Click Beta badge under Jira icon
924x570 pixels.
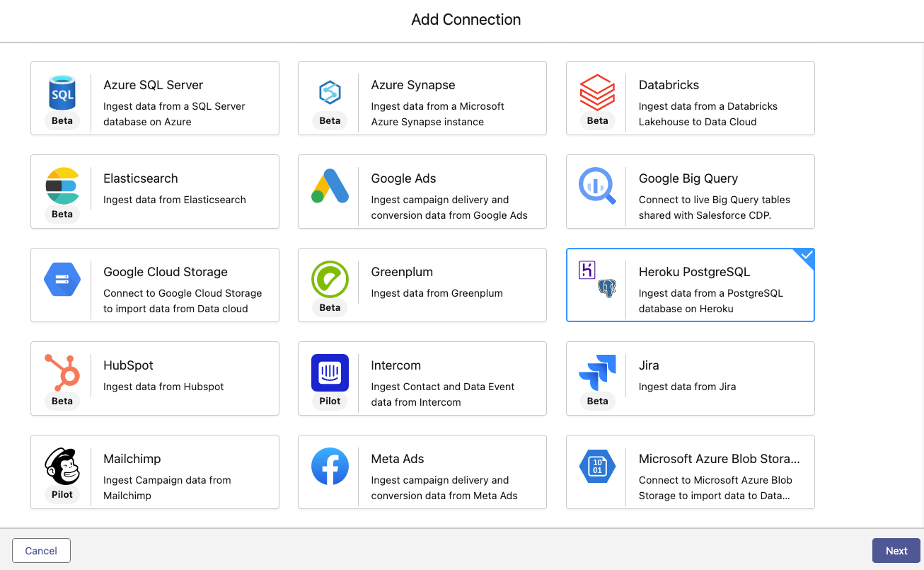[597, 401]
